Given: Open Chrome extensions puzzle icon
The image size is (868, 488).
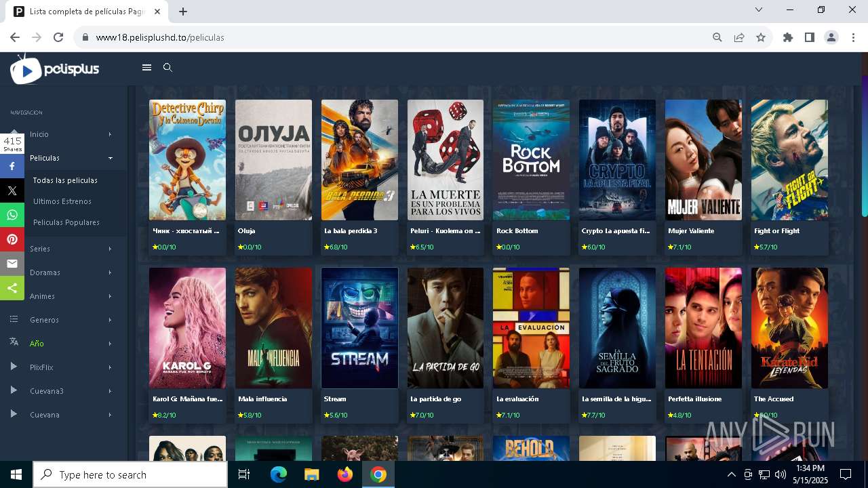Looking at the screenshot, I should tap(788, 37).
